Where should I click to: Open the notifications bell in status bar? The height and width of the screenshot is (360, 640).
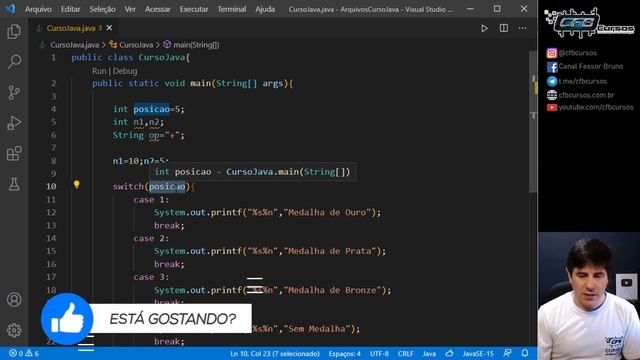point(525,353)
